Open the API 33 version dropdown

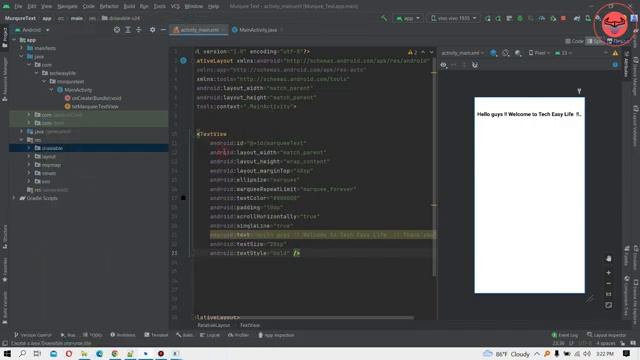(x=563, y=53)
